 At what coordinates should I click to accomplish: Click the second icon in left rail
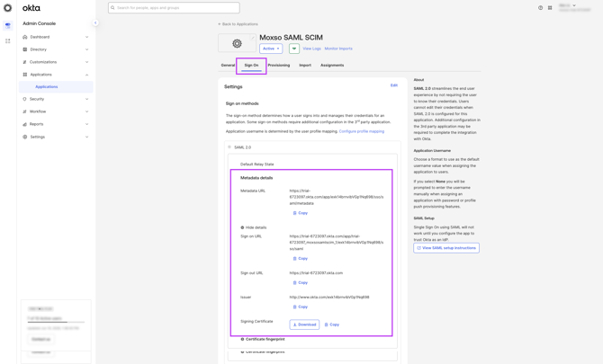click(8, 40)
